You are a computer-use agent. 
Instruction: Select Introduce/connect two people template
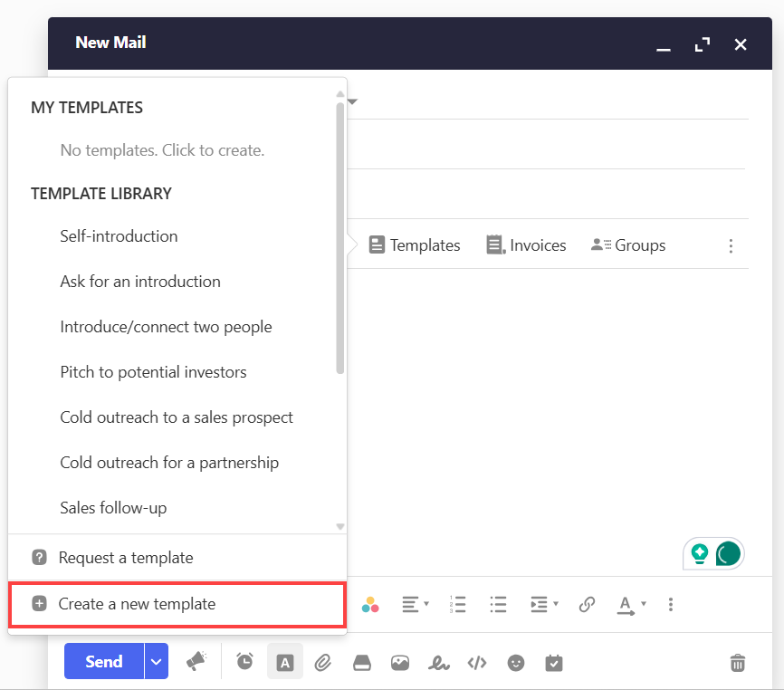point(166,327)
